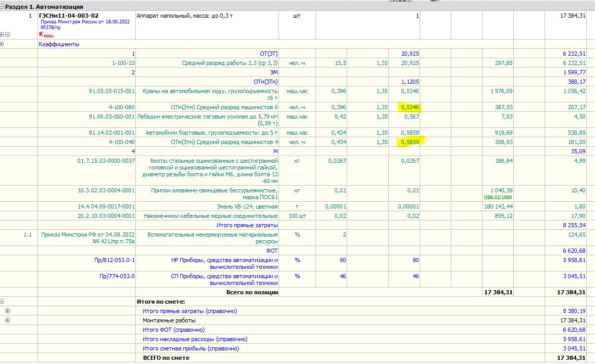Click the minus icon beside position 1

[x=7, y=35]
